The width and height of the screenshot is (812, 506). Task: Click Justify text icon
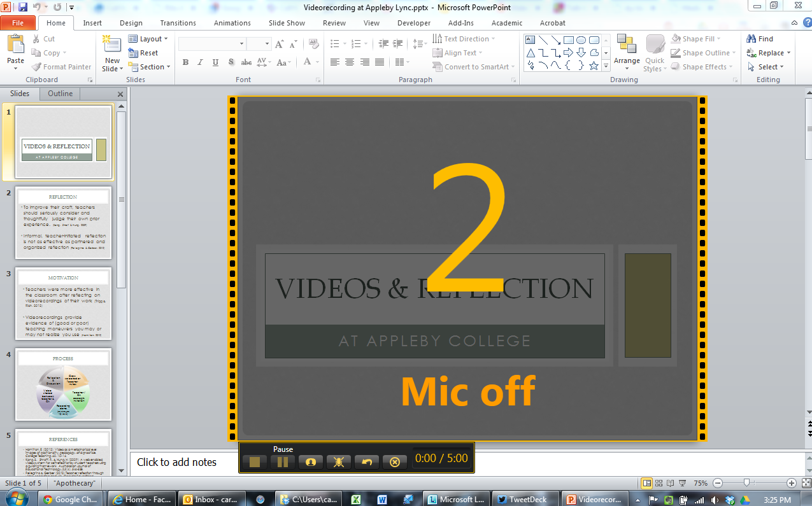tap(380, 62)
